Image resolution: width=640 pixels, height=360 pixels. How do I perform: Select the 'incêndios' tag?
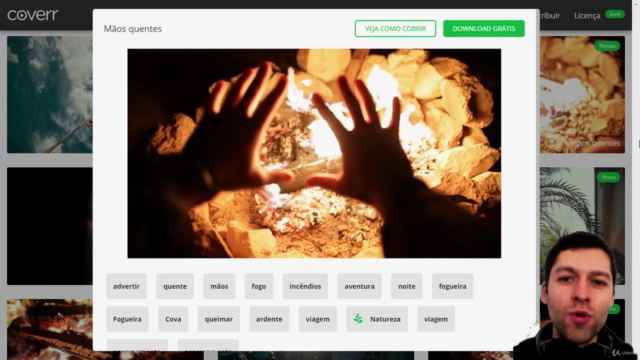305,286
